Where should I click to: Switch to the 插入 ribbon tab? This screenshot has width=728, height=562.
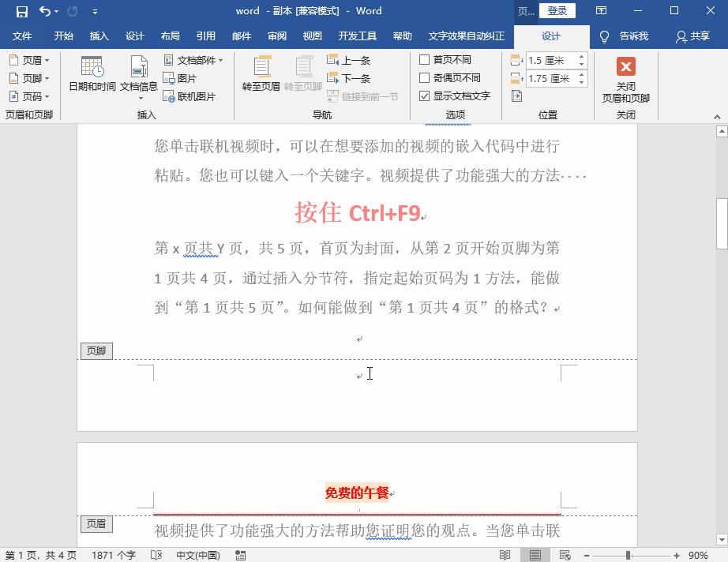[x=99, y=35]
